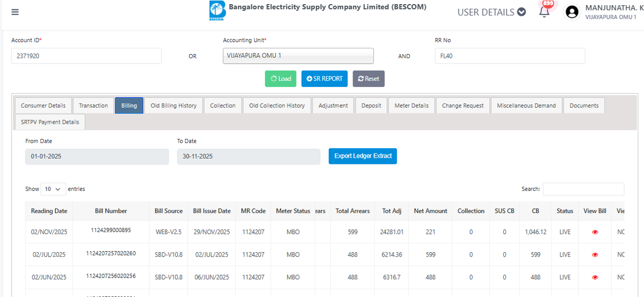The image size is (644, 297).
Task: Open the notifications bell icon
Action: tap(544, 11)
